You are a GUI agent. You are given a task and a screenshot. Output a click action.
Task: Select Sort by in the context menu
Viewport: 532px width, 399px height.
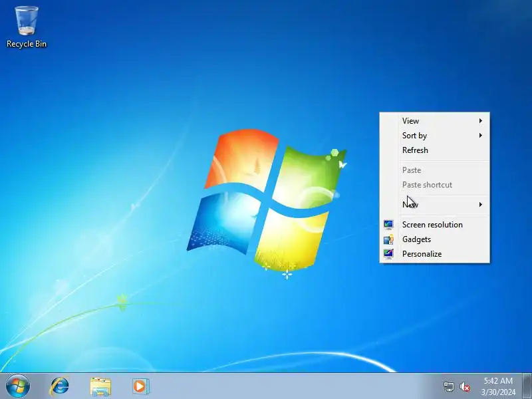point(435,136)
